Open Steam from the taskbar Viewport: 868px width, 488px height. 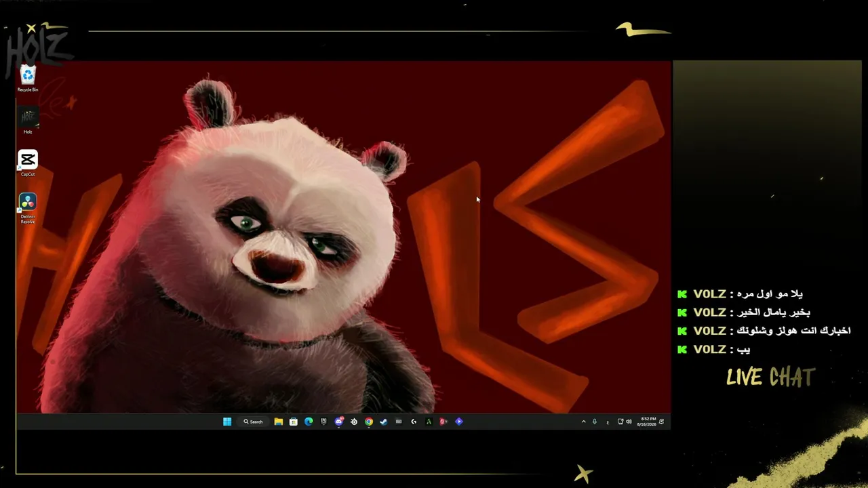click(x=384, y=422)
